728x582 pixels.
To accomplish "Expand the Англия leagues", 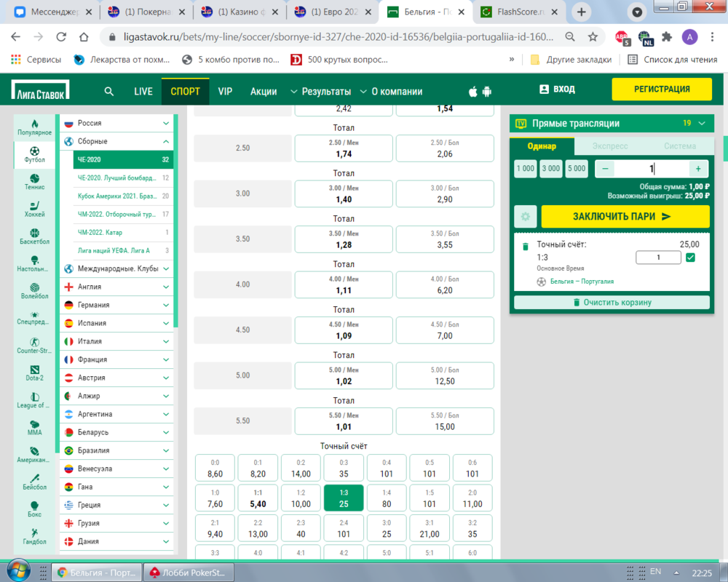I will coord(116,287).
